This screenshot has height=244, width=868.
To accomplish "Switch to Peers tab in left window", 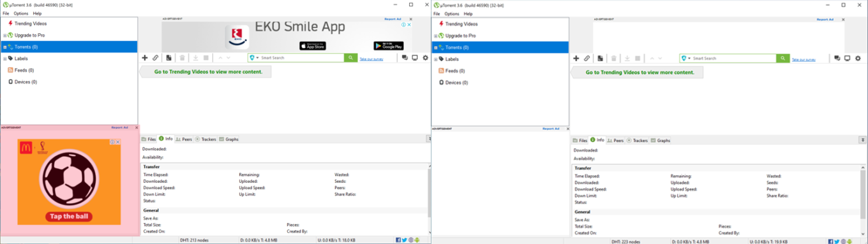I will click(x=184, y=139).
